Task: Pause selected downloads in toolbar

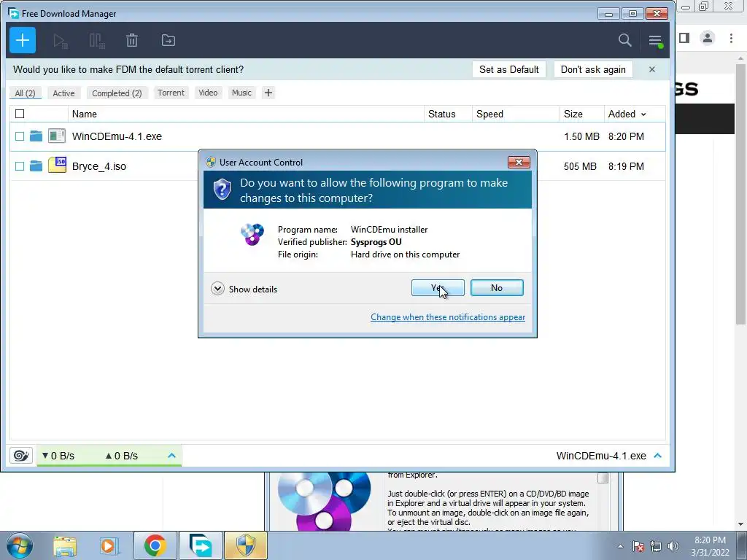Action: pyautogui.click(x=97, y=41)
